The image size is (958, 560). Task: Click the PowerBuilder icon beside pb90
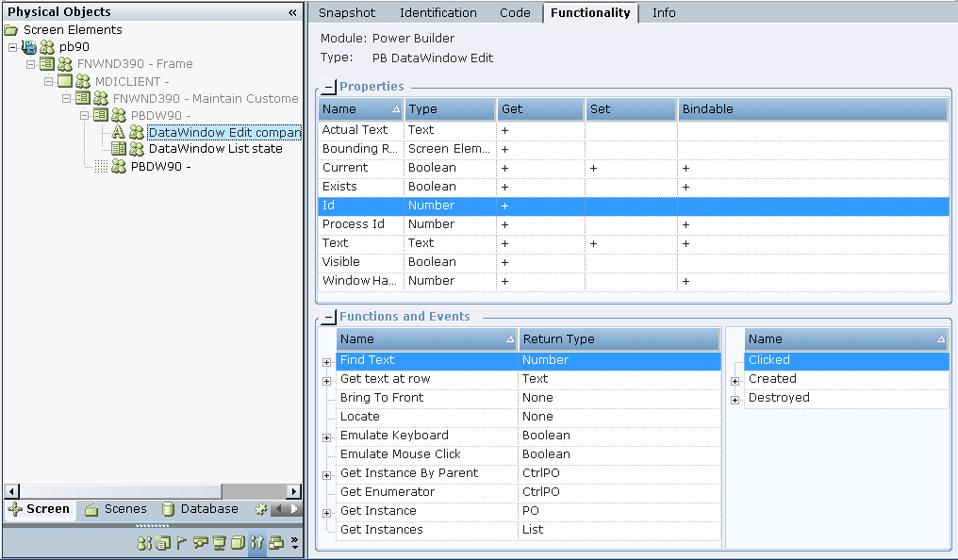(x=28, y=46)
